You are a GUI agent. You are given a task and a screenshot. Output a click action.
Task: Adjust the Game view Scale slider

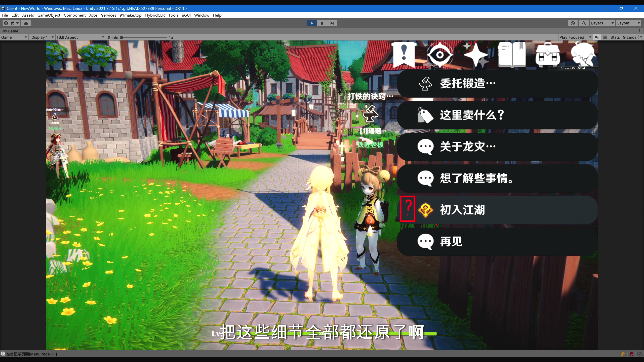[122, 37]
